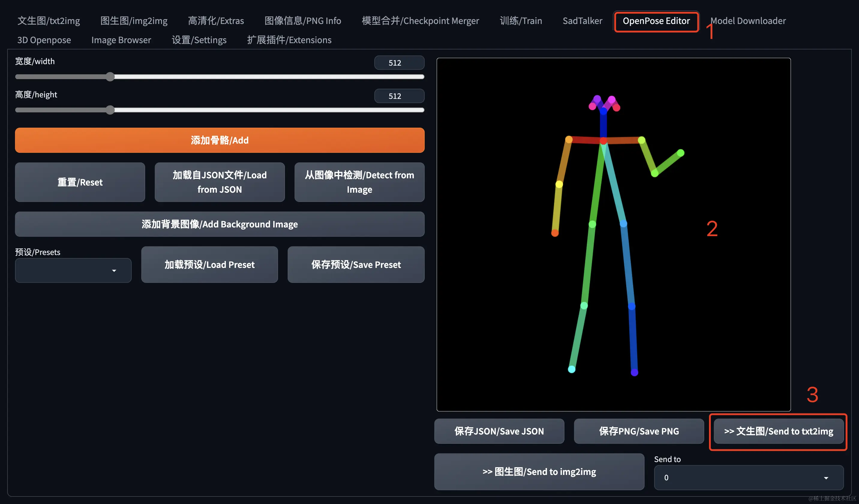Open the Presets dropdown
Viewport: 859px width, 504px height.
73,270
